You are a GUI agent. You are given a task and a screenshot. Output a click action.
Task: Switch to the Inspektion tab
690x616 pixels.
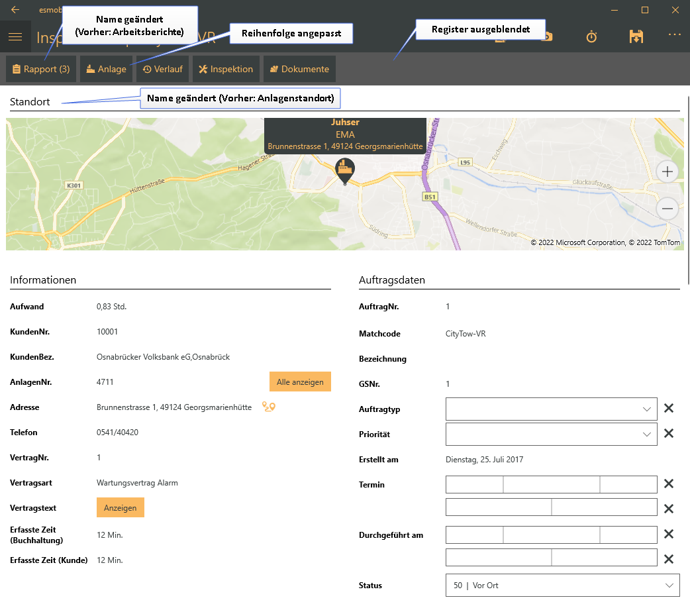(226, 69)
